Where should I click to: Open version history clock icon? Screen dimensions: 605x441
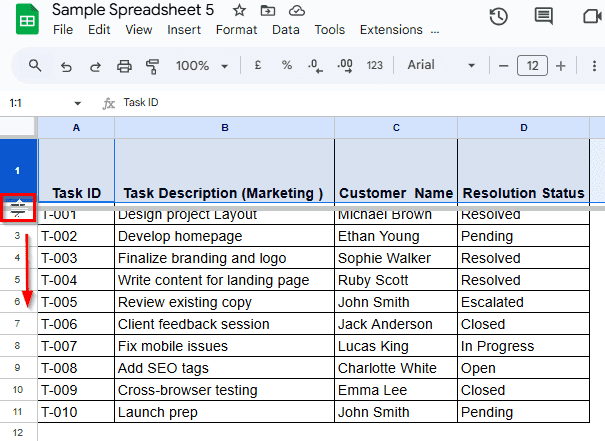(x=498, y=16)
